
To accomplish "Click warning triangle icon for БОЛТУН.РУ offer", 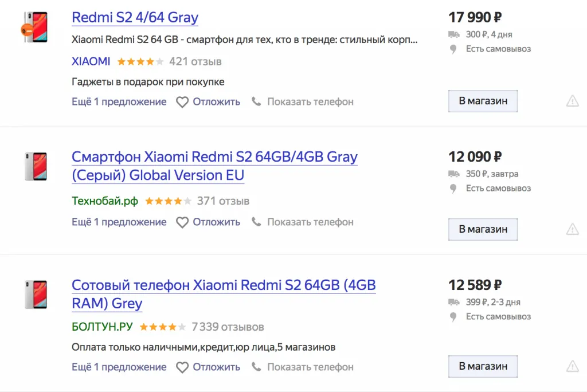I will point(572,366).
